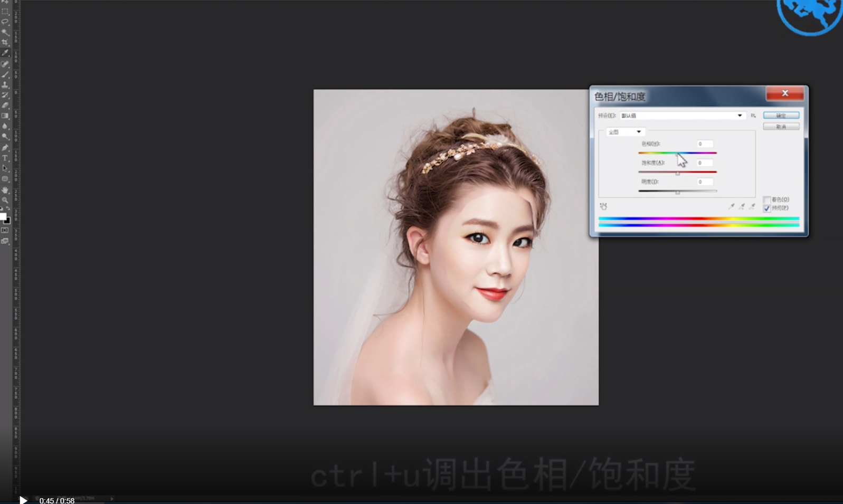Click the 色相/饱和度 dialog title bar

point(678,96)
